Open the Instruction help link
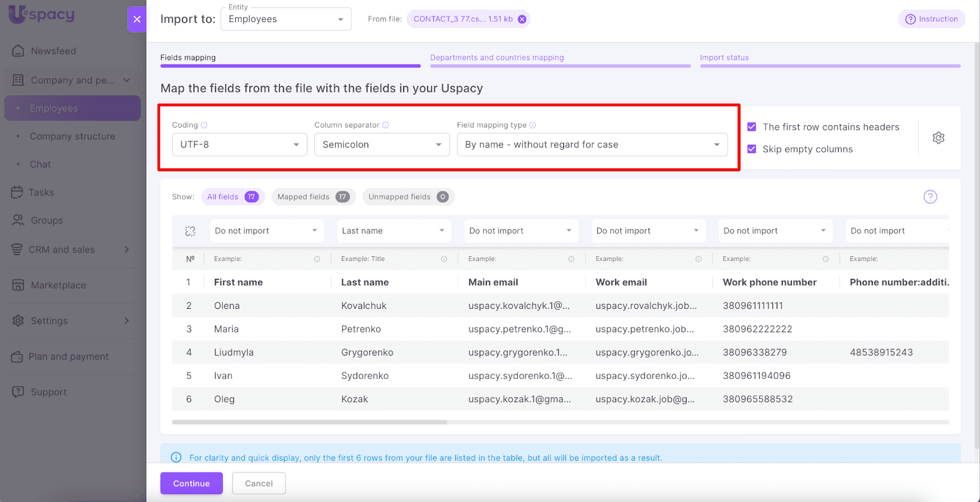980x502 pixels. point(932,19)
